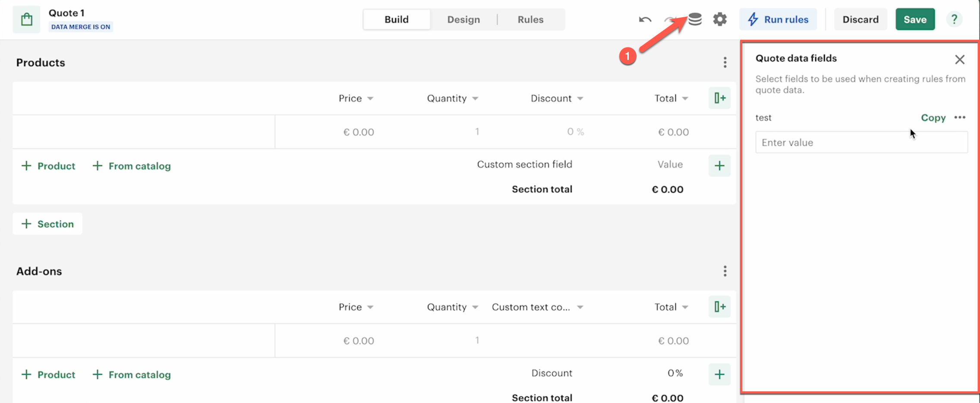Click the green Save button
This screenshot has height=403, width=980.
coord(915,19)
